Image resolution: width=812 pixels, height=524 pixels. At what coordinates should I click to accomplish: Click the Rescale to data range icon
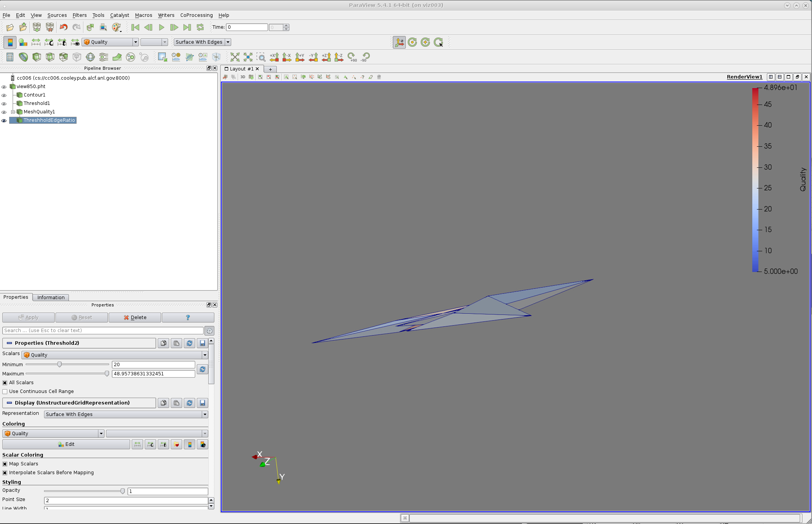click(x=36, y=42)
